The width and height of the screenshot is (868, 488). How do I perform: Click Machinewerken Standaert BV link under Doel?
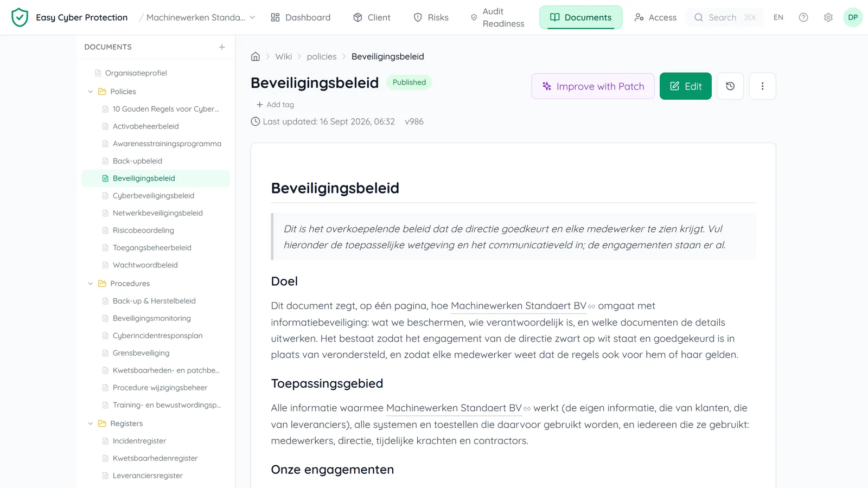pos(523,306)
